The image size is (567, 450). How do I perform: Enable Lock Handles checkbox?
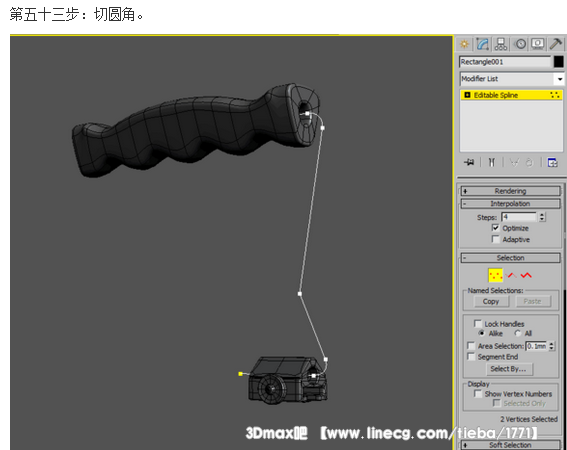(x=478, y=323)
